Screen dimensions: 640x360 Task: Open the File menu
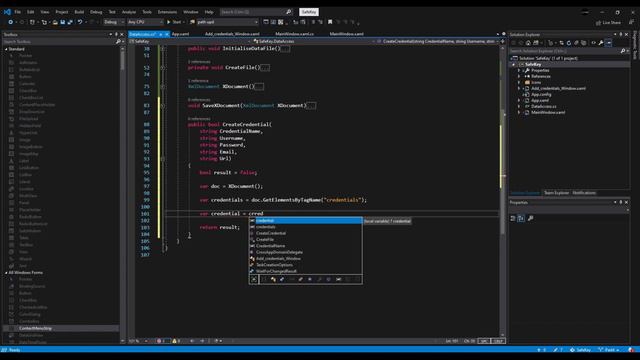(x=18, y=12)
